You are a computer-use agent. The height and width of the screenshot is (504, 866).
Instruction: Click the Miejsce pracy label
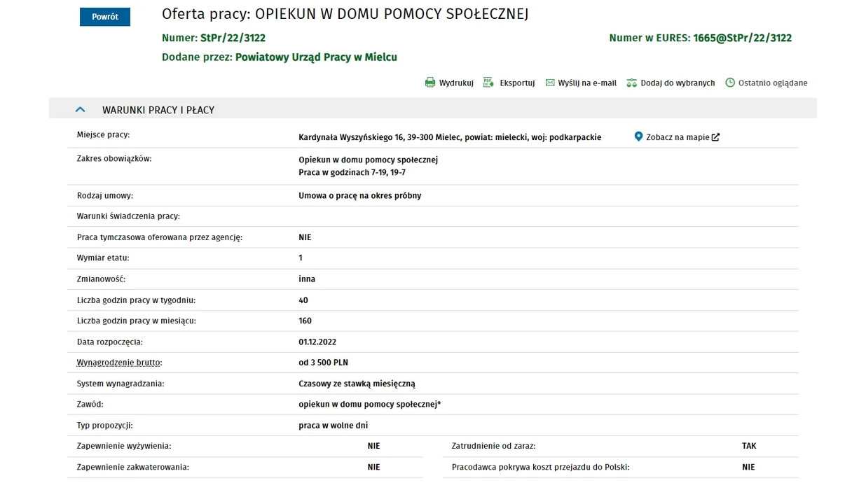point(104,134)
